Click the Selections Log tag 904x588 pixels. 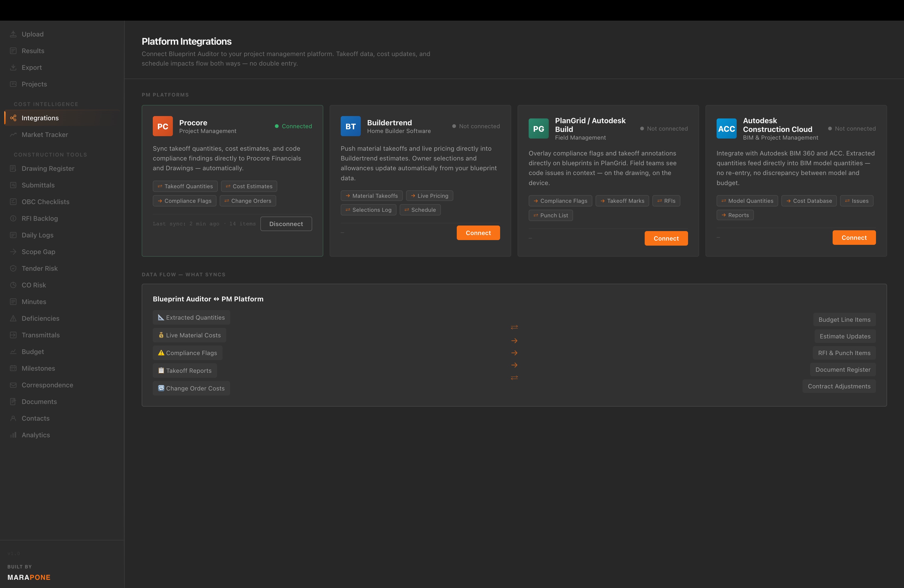(x=368, y=210)
